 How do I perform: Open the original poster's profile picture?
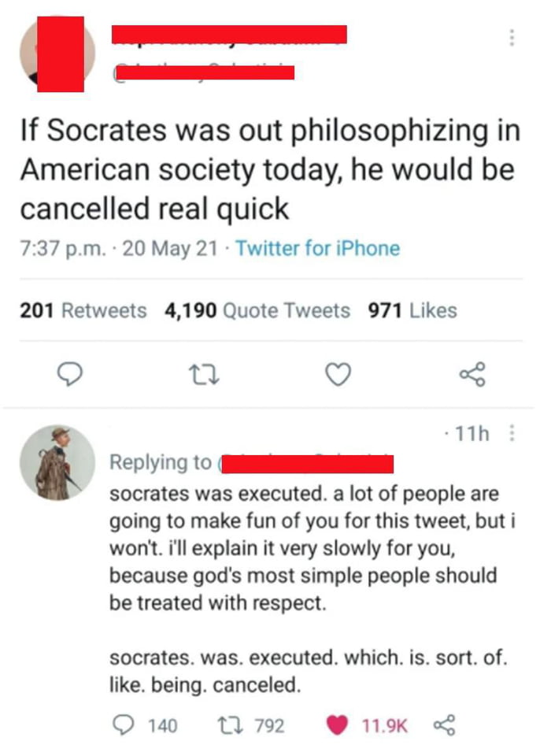57,54
